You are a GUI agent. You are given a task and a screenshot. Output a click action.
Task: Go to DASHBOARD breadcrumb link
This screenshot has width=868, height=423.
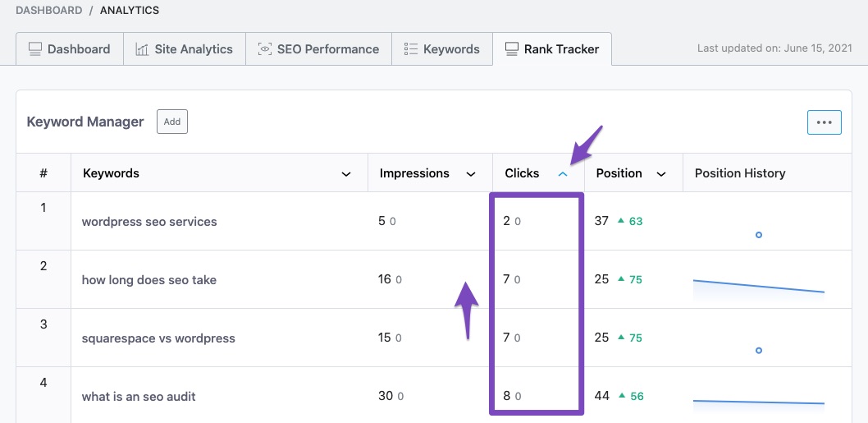pos(49,11)
